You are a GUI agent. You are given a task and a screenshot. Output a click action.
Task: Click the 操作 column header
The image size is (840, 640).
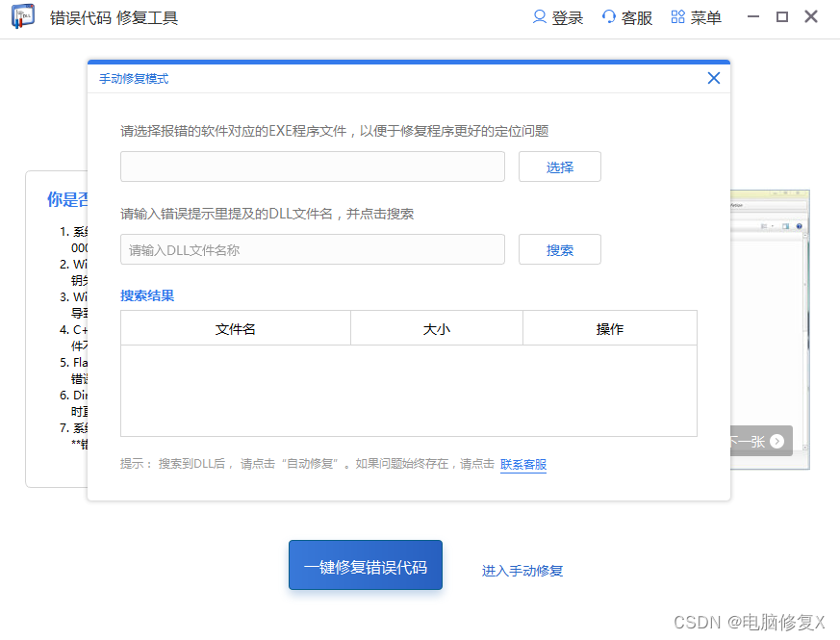(x=610, y=328)
